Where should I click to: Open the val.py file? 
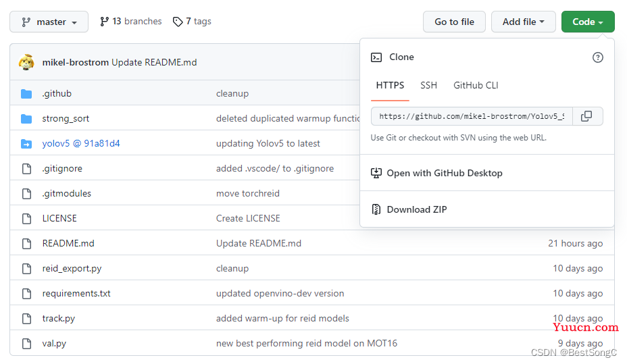pos(54,343)
